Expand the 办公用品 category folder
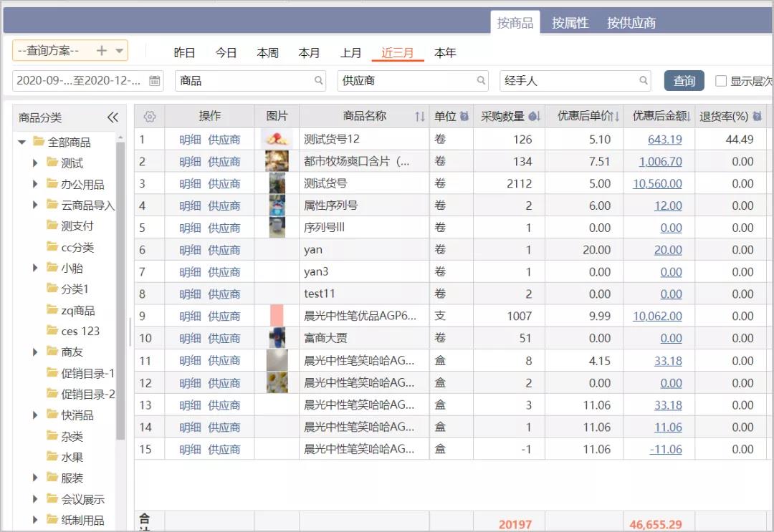Image resolution: width=774 pixels, height=532 pixels. coord(35,184)
